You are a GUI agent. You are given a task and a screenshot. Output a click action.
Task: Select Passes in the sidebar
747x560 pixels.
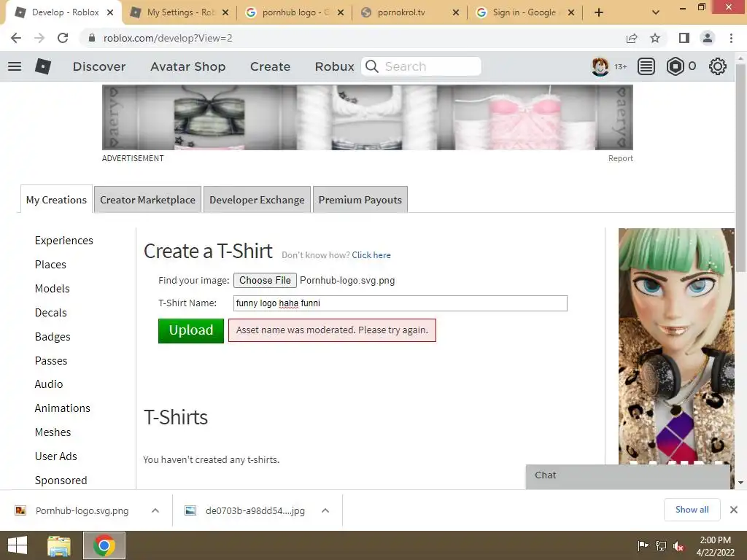pos(51,360)
